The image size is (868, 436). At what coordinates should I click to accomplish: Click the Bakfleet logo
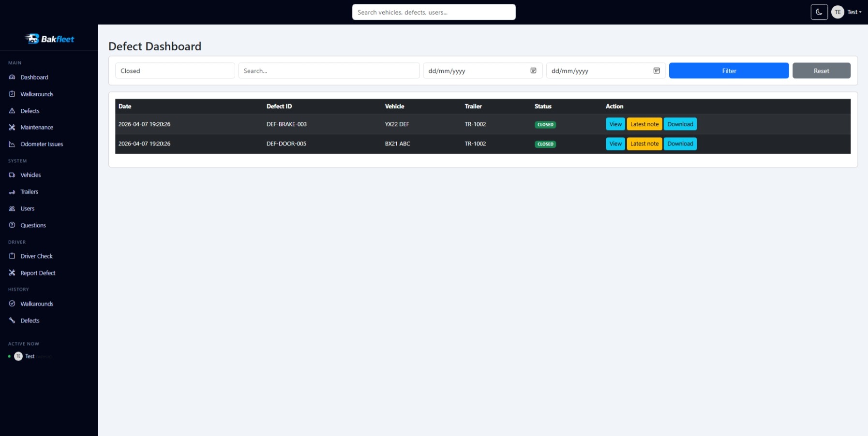coord(49,39)
